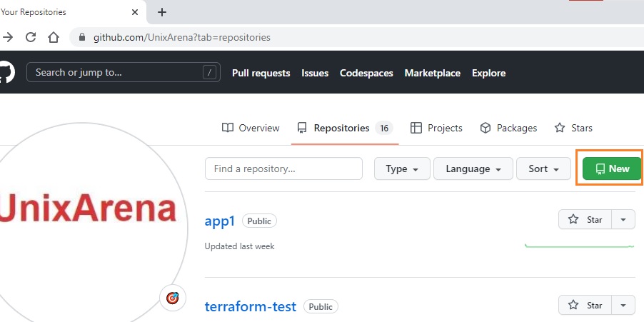The image size is (644, 322).
Task: Open Pull requests page
Action: (261, 73)
